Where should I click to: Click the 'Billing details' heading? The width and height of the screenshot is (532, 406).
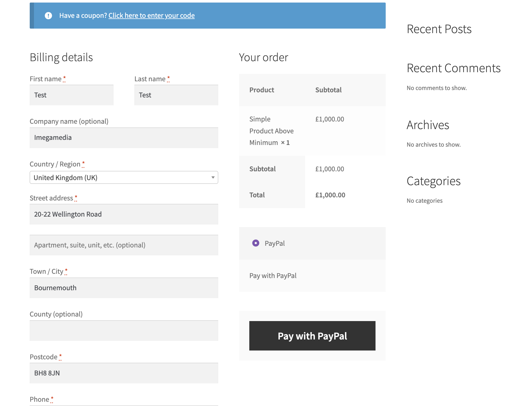(x=61, y=57)
